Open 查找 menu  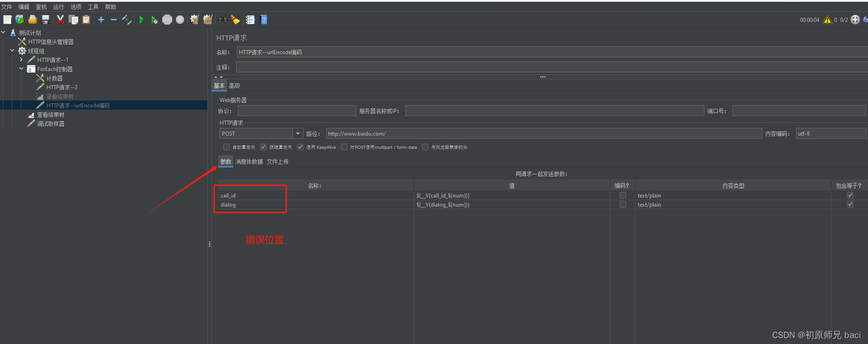tap(41, 7)
